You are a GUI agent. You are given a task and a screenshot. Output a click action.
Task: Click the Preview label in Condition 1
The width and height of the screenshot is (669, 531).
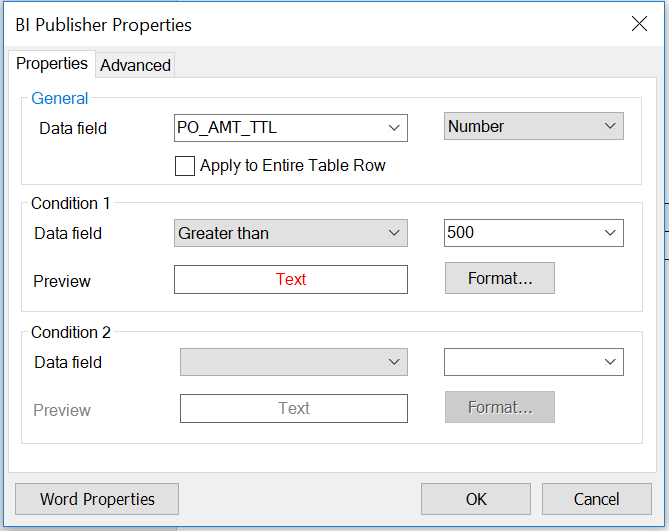62,281
